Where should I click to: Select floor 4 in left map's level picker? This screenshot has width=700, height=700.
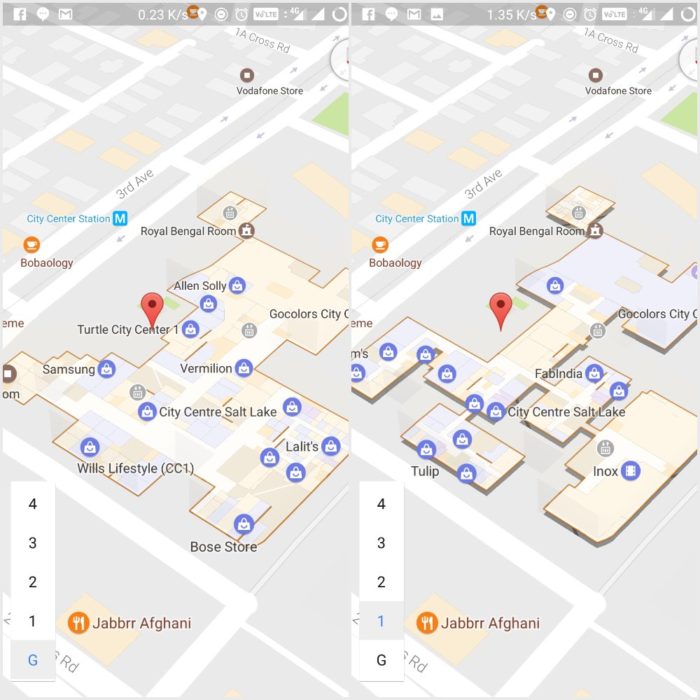[33, 504]
